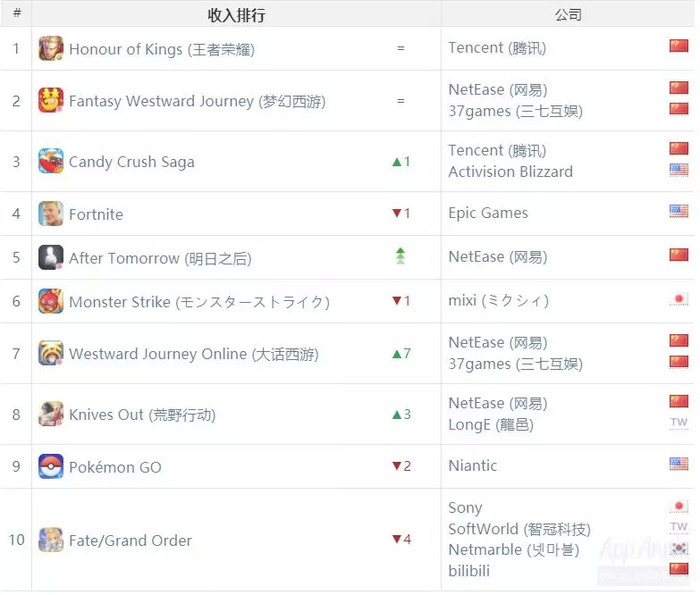Select the 收入排行 column header
This screenshot has width=700, height=595.
[x=236, y=15]
